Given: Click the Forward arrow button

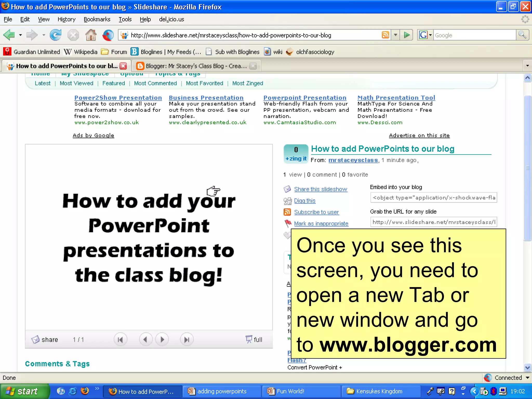Looking at the screenshot, I should coord(32,35).
